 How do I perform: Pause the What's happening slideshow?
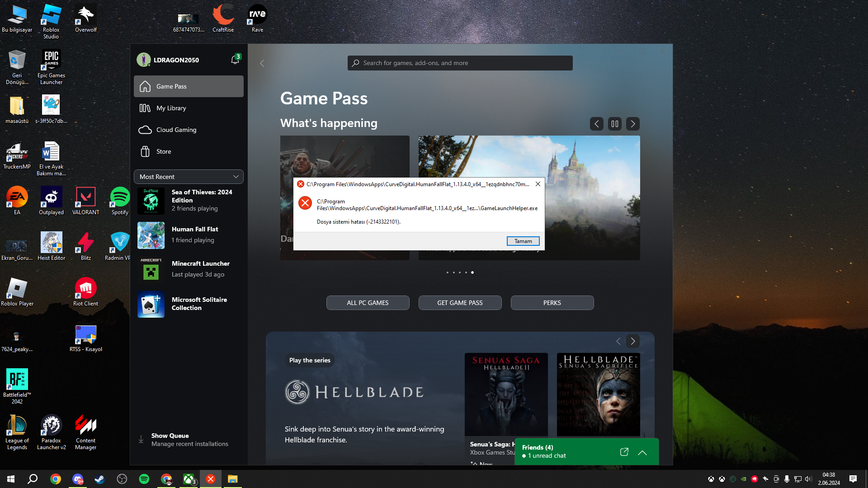click(x=615, y=123)
